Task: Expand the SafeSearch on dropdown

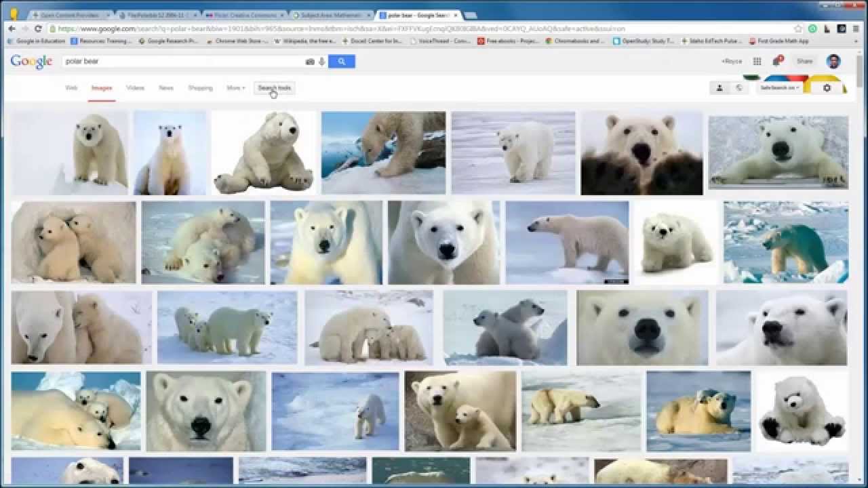Action: pos(779,88)
